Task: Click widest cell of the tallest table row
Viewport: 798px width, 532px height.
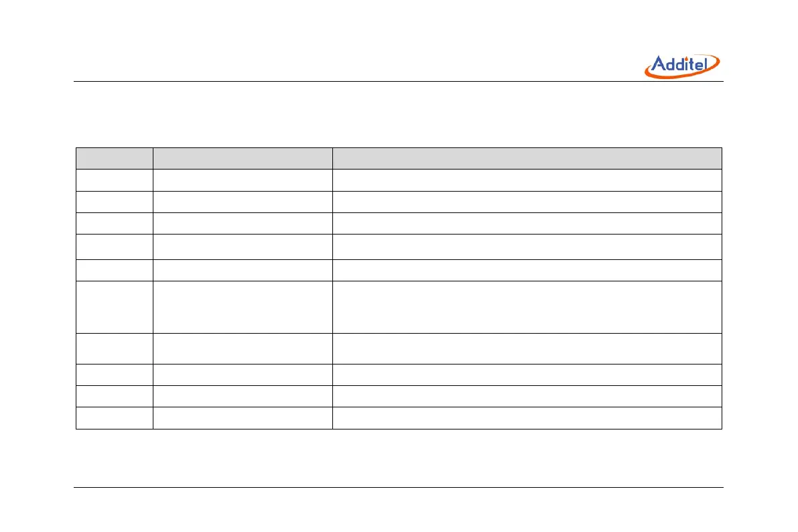Action: pyautogui.click(x=527, y=307)
